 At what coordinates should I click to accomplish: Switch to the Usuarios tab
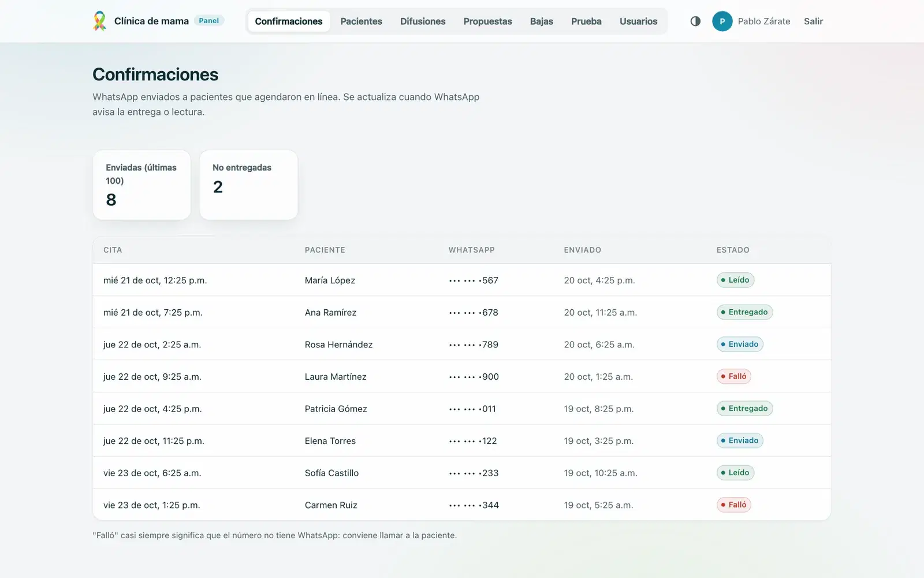tap(639, 21)
